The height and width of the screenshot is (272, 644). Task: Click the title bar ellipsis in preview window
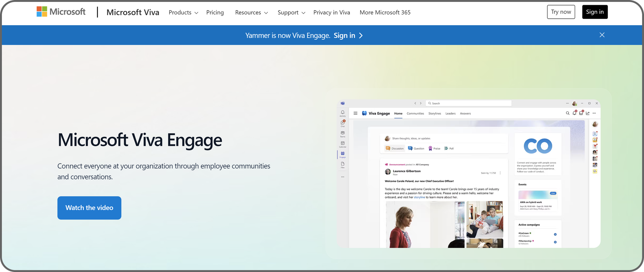pos(567,103)
